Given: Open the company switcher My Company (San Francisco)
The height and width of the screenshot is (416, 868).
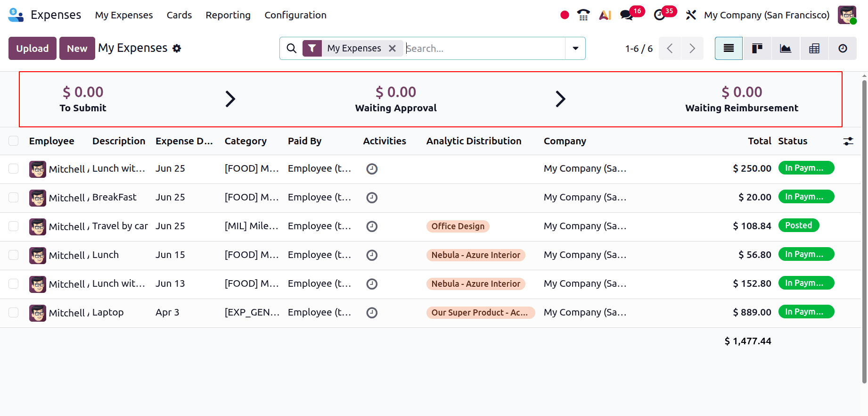Looking at the screenshot, I should pyautogui.click(x=767, y=15).
